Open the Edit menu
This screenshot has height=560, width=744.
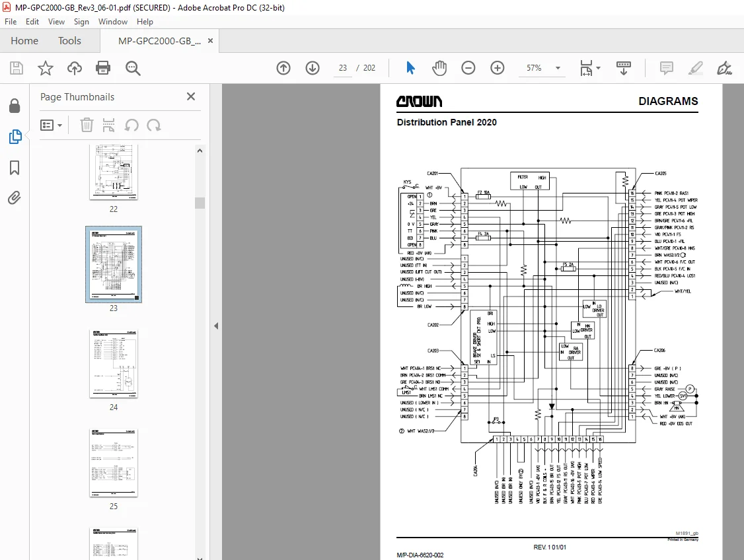point(32,22)
